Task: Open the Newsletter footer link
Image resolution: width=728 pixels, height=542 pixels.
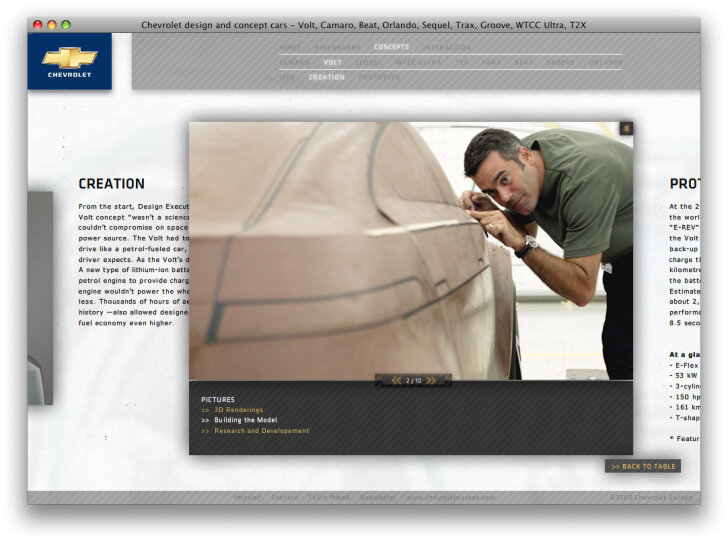Action: [x=377, y=497]
